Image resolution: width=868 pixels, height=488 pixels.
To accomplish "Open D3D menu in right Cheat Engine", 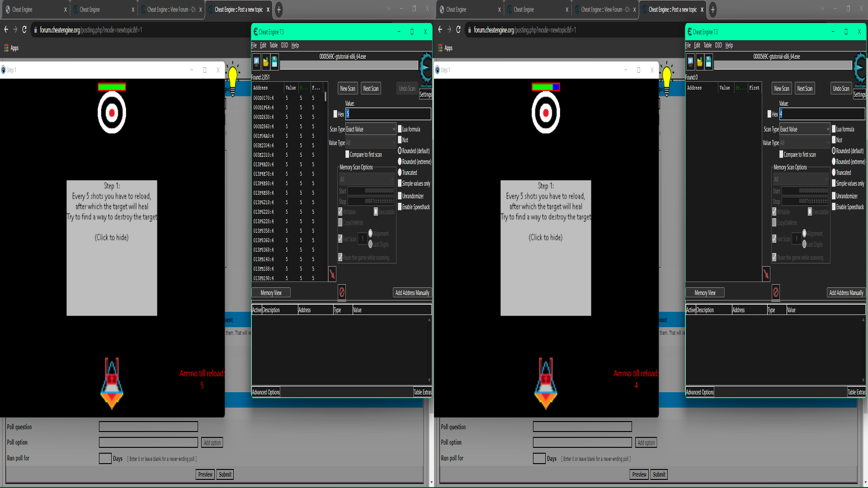I will (x=718, y=45).
